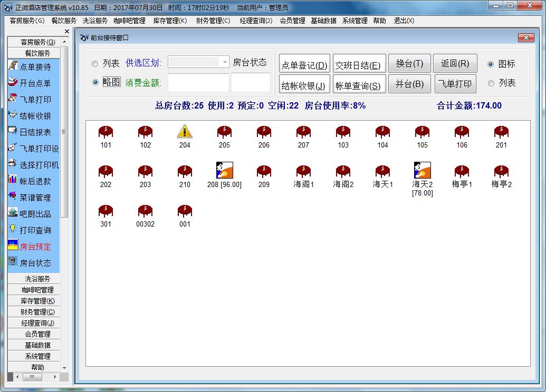Open the 会员管理 menu in menu bar

click(292, 21)
